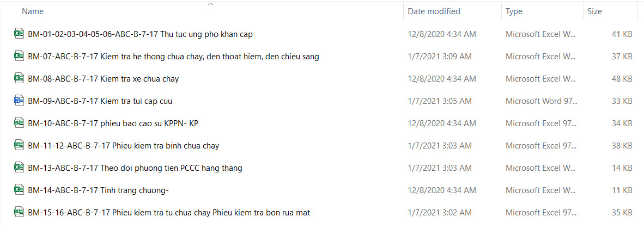Click Word icon of BM-09 Kiem tra tui cap cuu
The height and width of the screenshot is (229, 644).
tap(19, 101)
